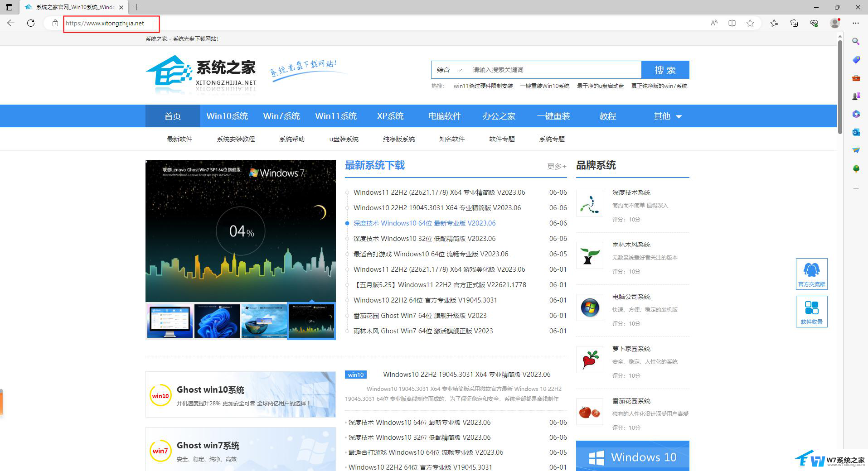The image size is (868, 471).
Task: Expand the 综合 search category dropdown
Action: coord(449,70)
